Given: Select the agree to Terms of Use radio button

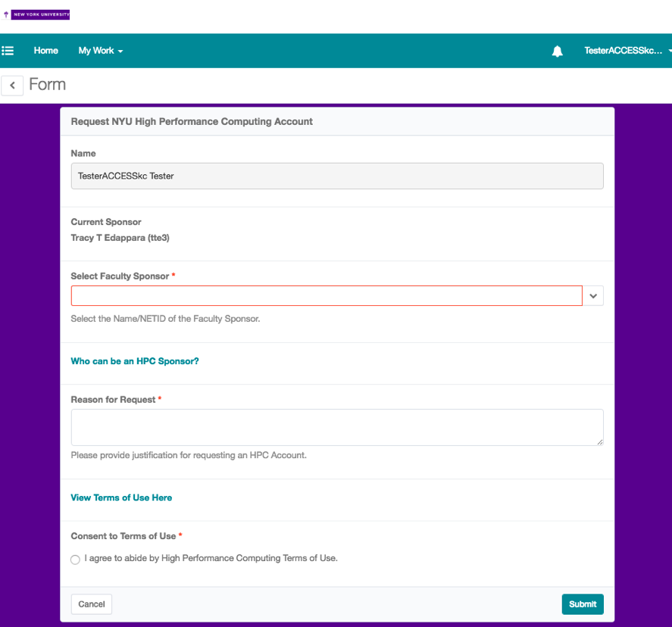Looking at the screenshot, I should tap(75, 560).
